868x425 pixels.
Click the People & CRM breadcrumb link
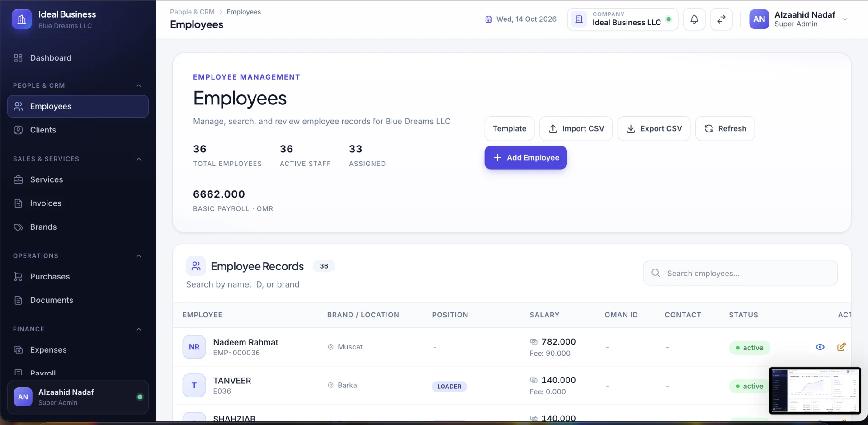tap(192, 12)
